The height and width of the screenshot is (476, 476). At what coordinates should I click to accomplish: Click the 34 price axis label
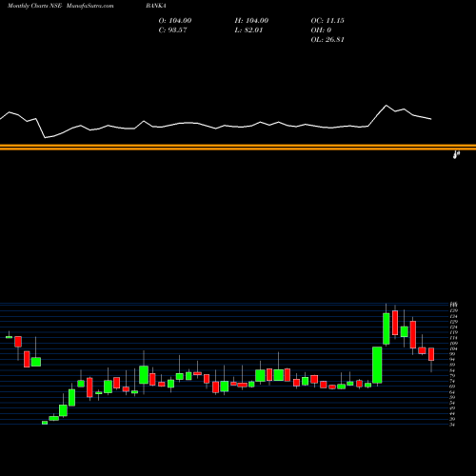[452, 425]
